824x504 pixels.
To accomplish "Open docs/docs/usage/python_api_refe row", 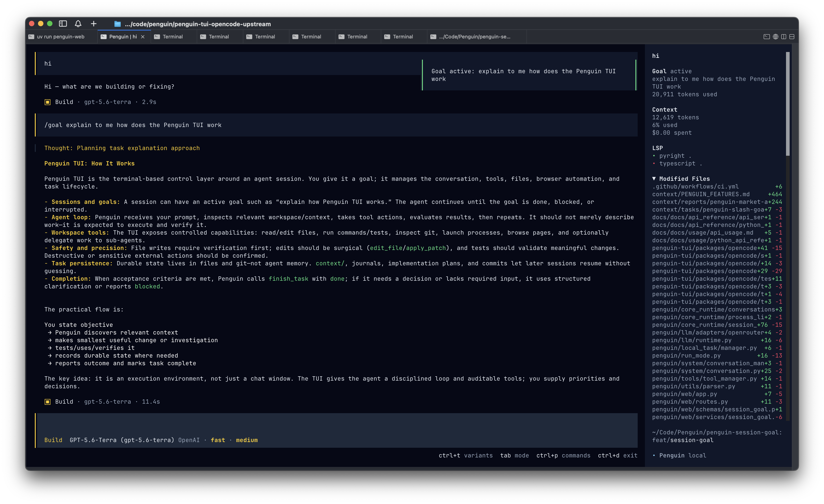I will click(717, 240).
